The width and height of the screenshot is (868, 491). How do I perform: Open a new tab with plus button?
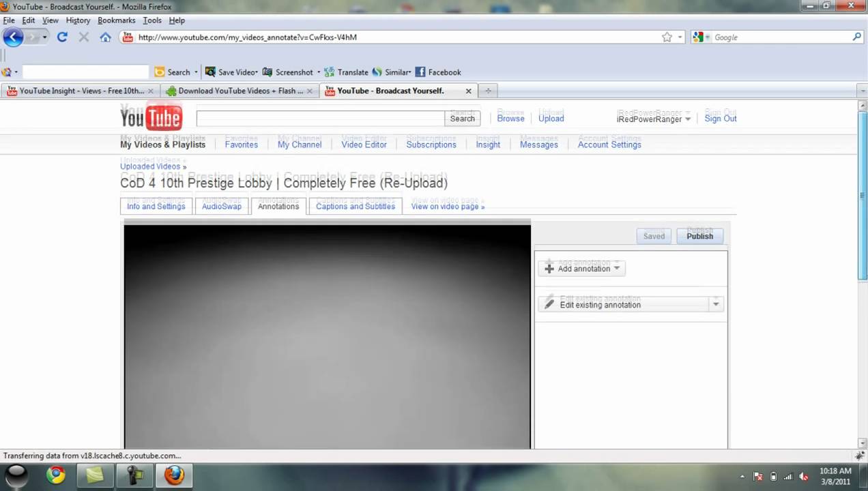488,91
